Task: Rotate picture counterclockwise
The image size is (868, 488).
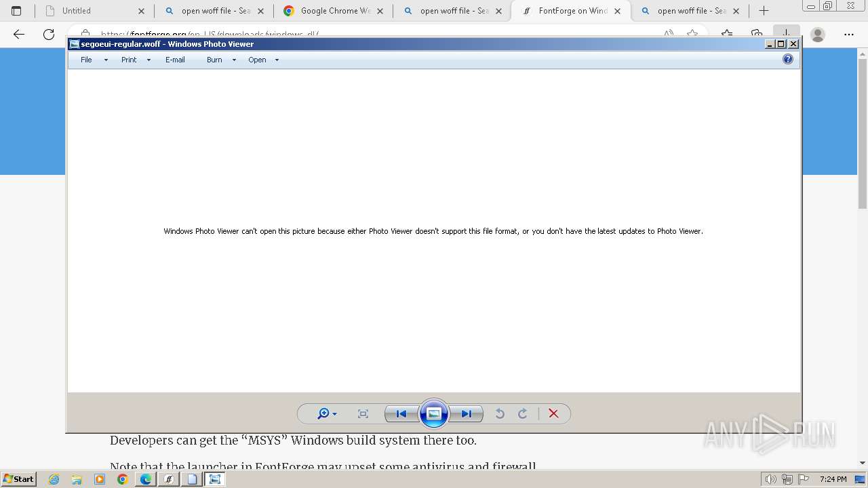Action: [500, 414]
